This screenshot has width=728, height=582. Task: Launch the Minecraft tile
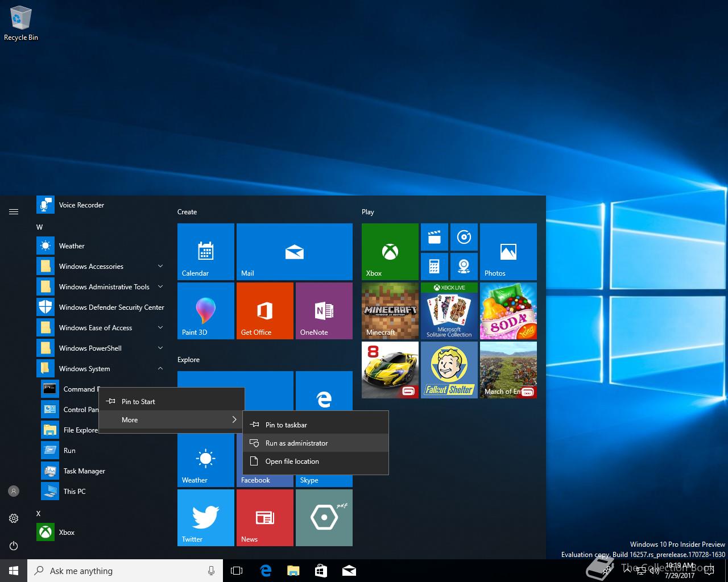[390, 311]
